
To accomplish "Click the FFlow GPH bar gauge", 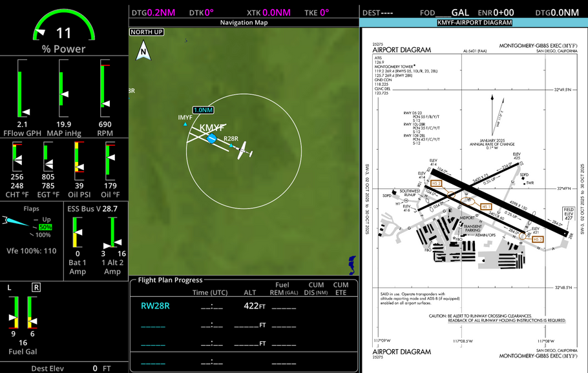I will [x=22, y=89].
